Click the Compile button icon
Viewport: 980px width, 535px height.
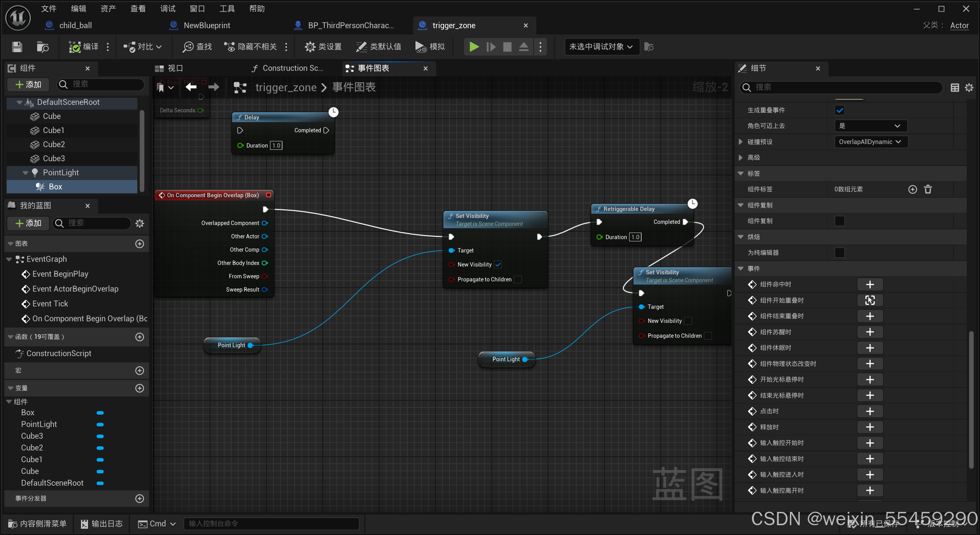(75, 47)
